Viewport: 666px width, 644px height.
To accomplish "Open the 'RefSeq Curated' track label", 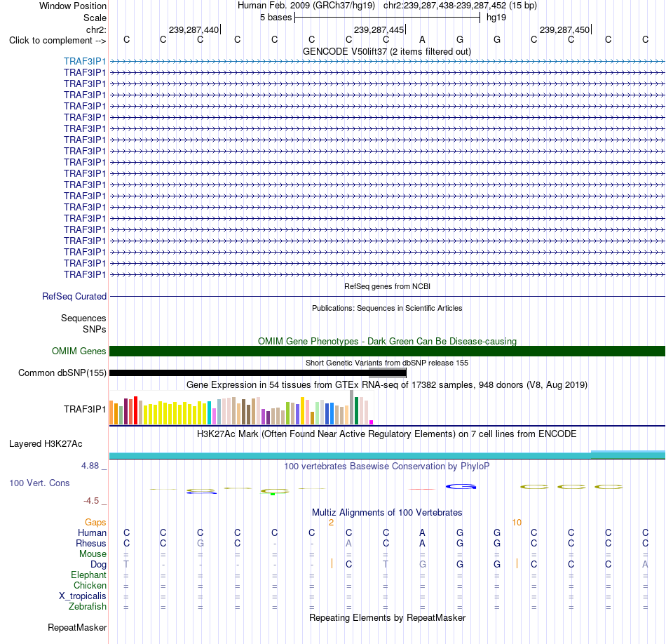I will coord(74,296).
